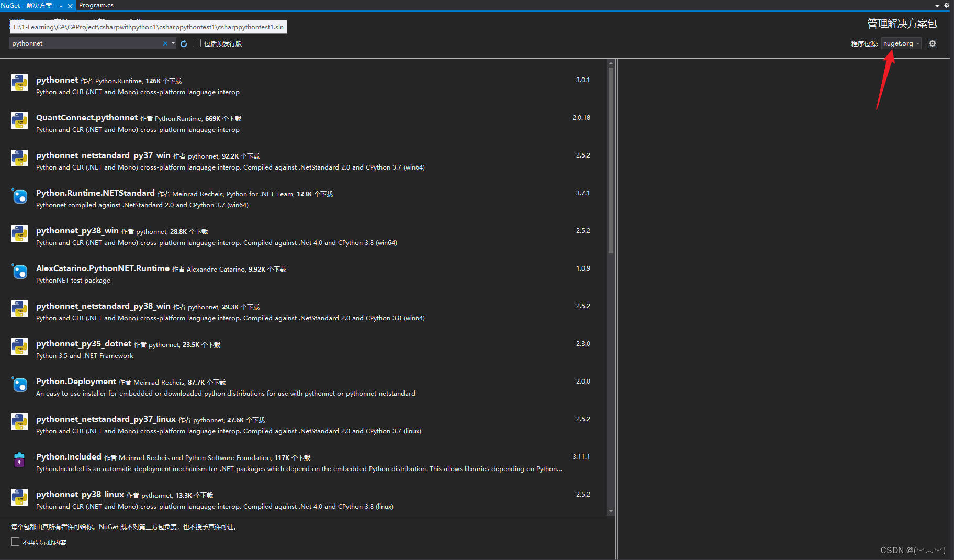Open the window position dropdown arrow
This screenshot has height=560, width=954.
(x=936, y=5)
